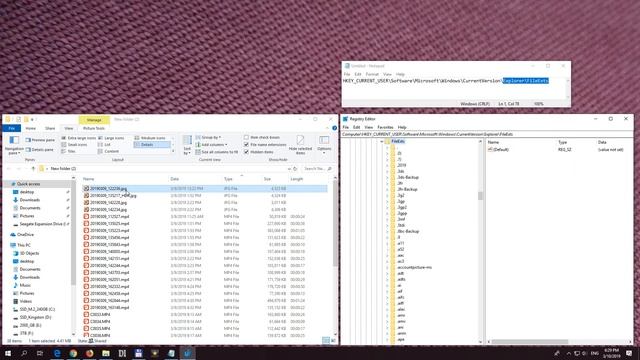Open File tab in Explorer

11,128
